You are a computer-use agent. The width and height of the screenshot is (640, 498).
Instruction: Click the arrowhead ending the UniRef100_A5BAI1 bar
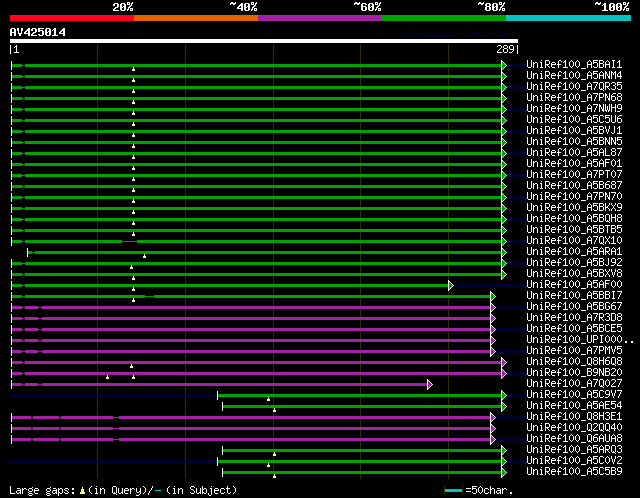click(x=504, y=65)
